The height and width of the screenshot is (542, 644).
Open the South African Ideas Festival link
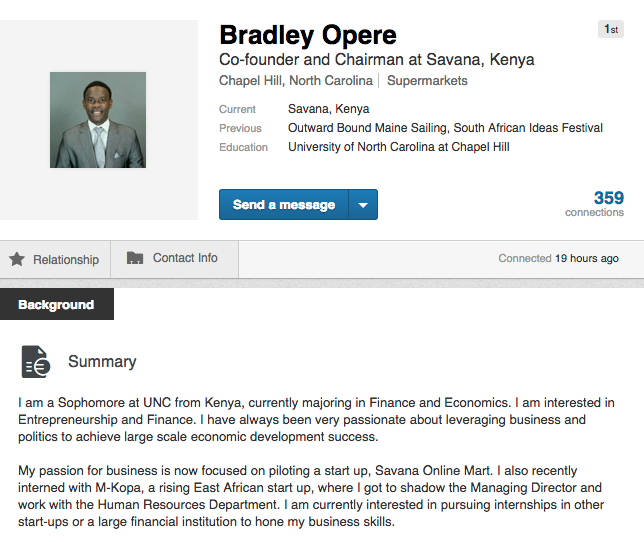point(528,128)
